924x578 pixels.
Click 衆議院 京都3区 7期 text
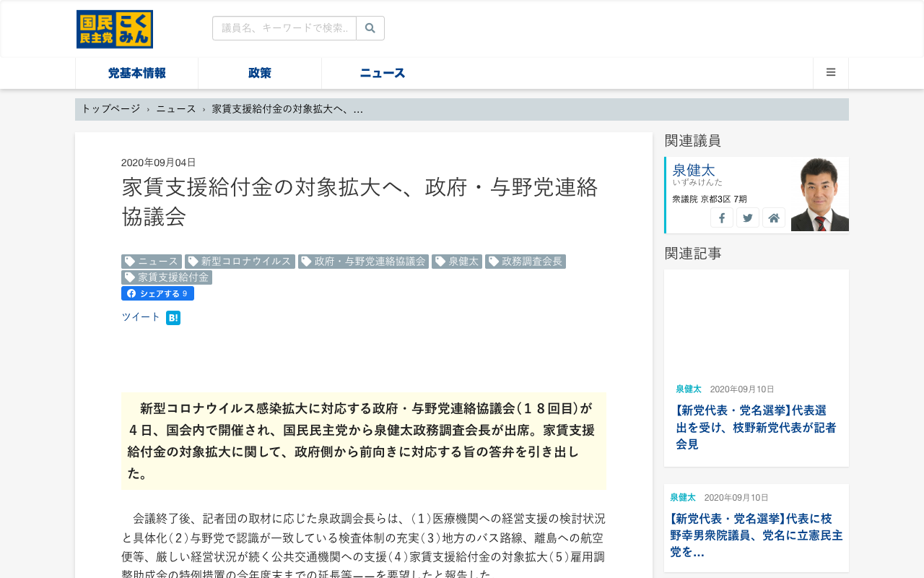(710, 199)
